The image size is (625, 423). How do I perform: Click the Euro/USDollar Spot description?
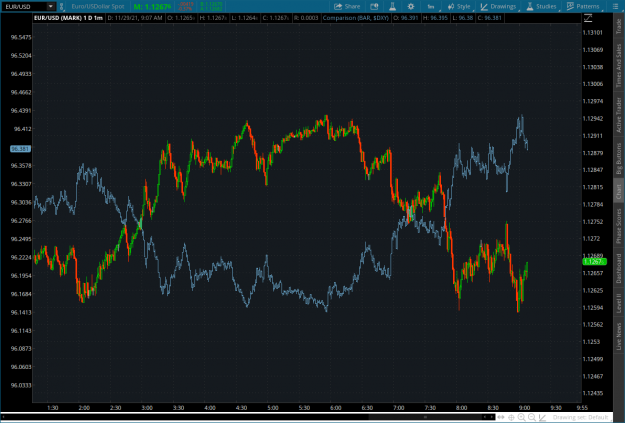pos(98,6)
